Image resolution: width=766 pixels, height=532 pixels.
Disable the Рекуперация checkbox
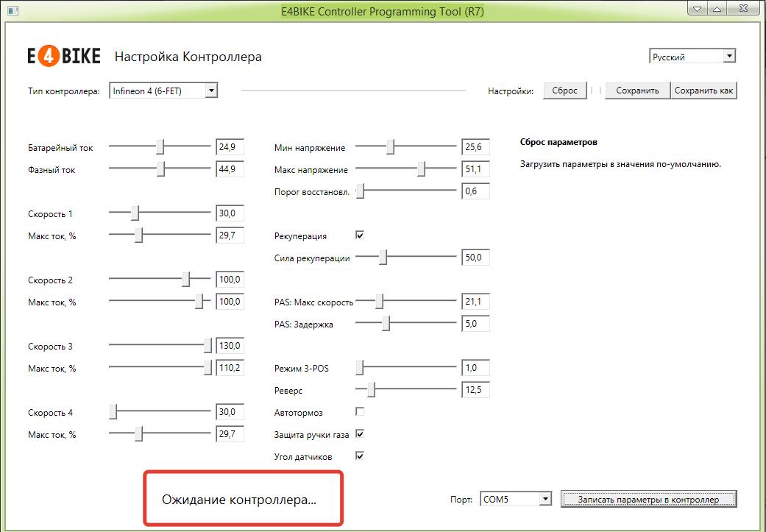(360, 235)
